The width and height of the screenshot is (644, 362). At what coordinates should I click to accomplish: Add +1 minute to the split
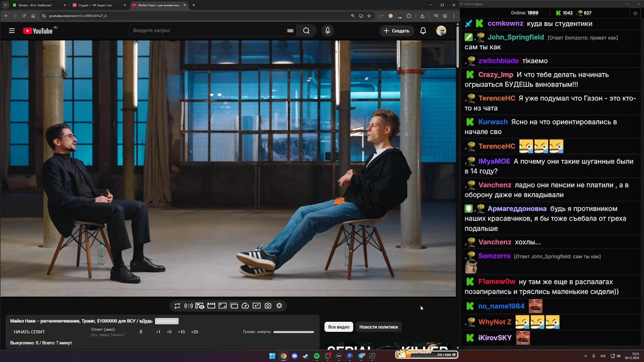[x=158, y=332]
